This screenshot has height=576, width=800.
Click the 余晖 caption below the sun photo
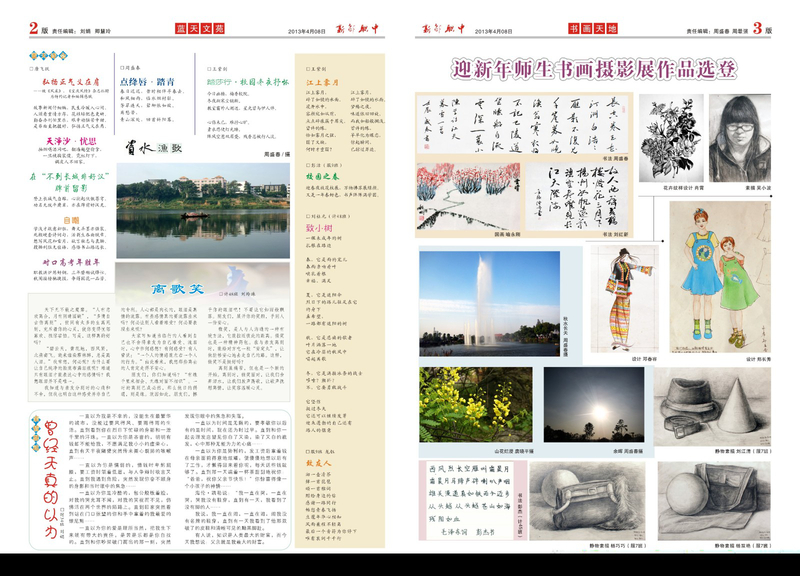click(x=628, y=452)
